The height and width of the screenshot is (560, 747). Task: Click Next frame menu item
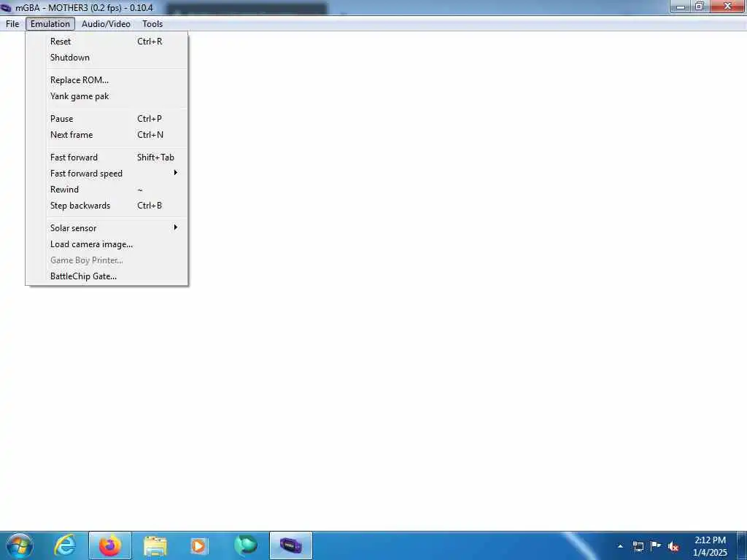[107, 135]
